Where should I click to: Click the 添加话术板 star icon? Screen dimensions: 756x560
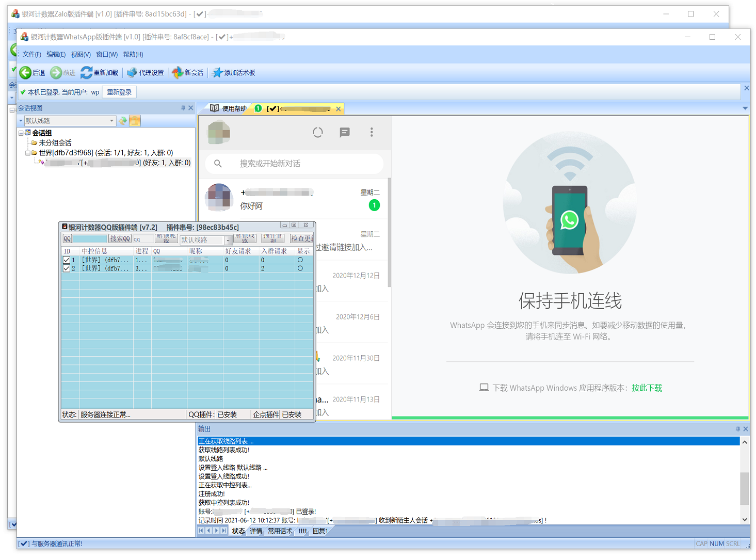click(217, 73)
